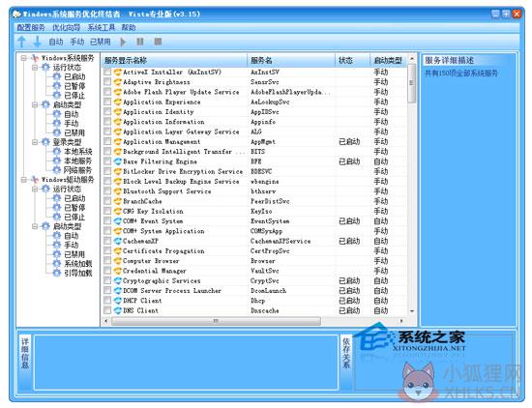Screen dimensions: 532x408
Task: Click gear icon beside 本地系统 item
Action: (x=57, y=151)
